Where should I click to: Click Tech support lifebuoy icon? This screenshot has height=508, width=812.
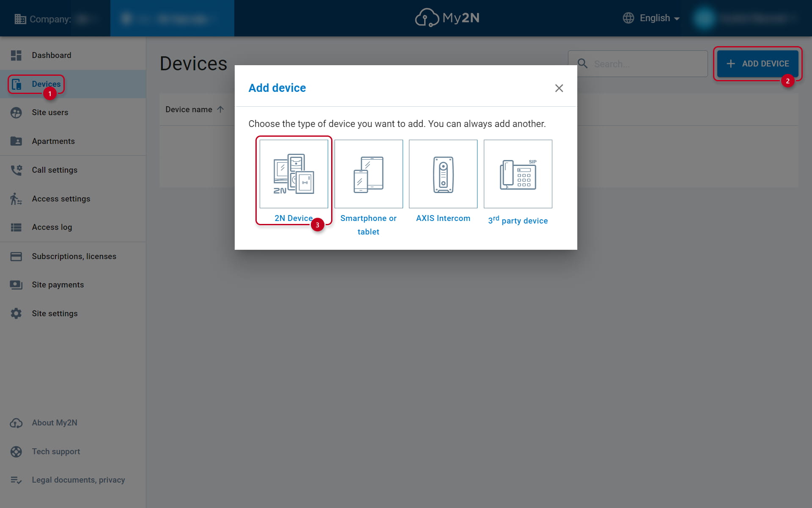click(16, 452)
